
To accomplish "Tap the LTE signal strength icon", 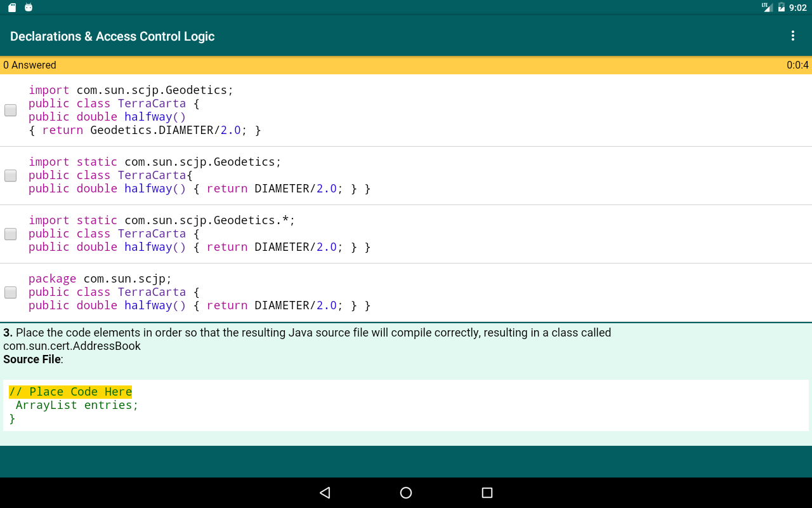I will coord(767,8).
